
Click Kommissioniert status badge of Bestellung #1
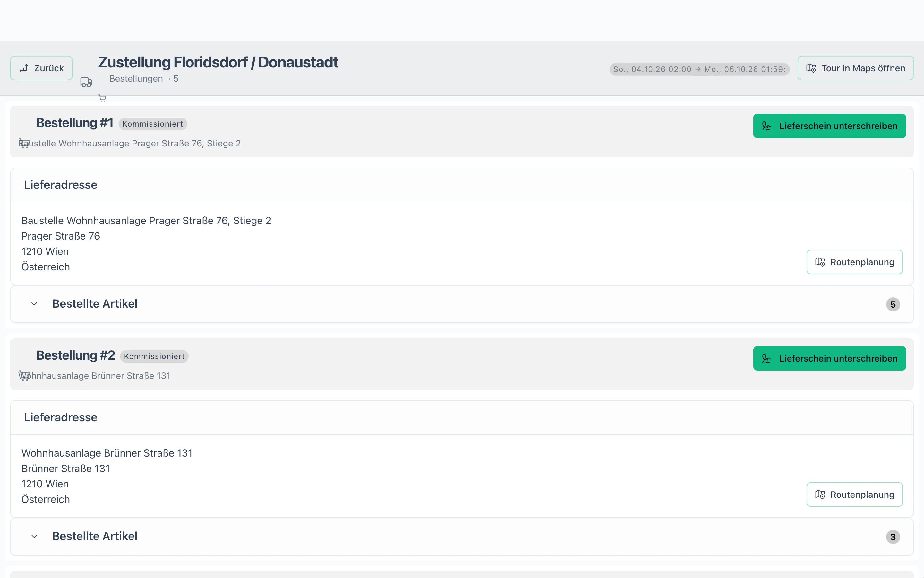point(153,124)
